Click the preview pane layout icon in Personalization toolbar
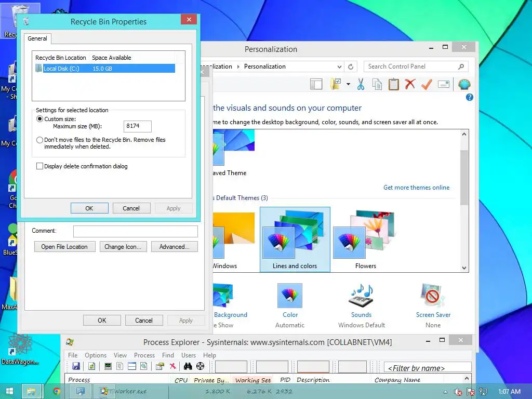Image resolution: width=532 pixels, height=399 pixels. [x=316, y=84]
